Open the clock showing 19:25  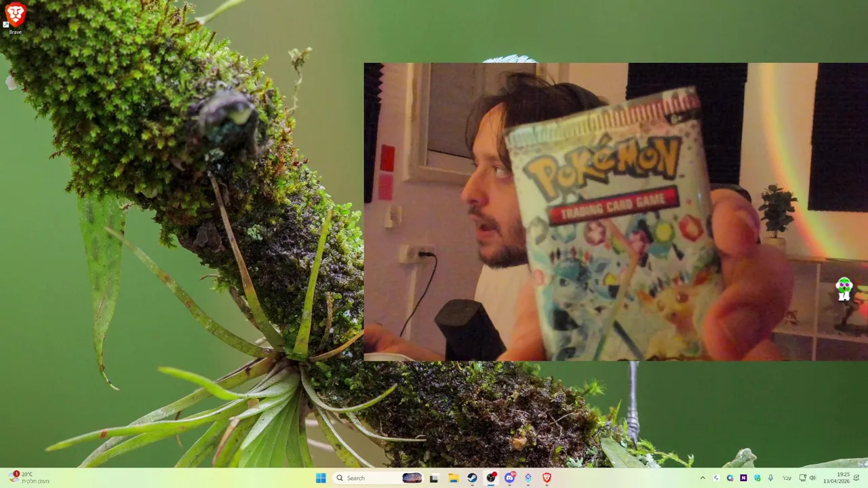[836, 478]
